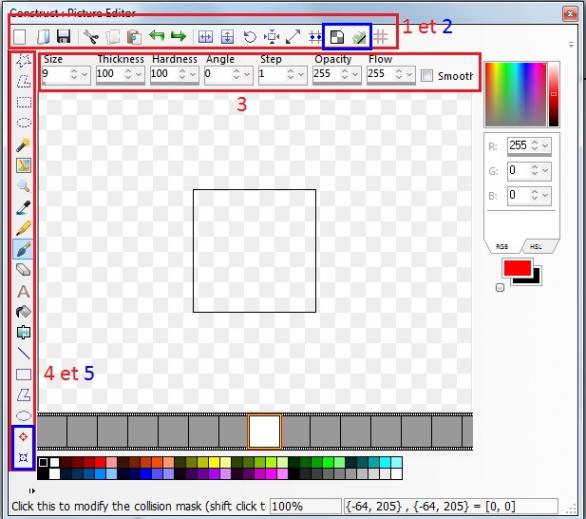Pick yellow from the bottom palette

pyautogui.click(x=214, y=463)
